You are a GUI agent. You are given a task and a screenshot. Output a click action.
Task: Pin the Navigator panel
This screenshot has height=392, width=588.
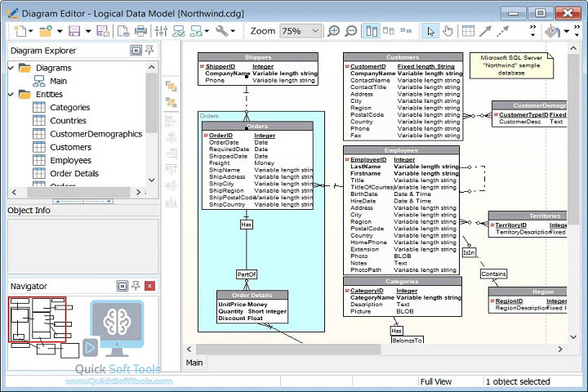point(136,286)
